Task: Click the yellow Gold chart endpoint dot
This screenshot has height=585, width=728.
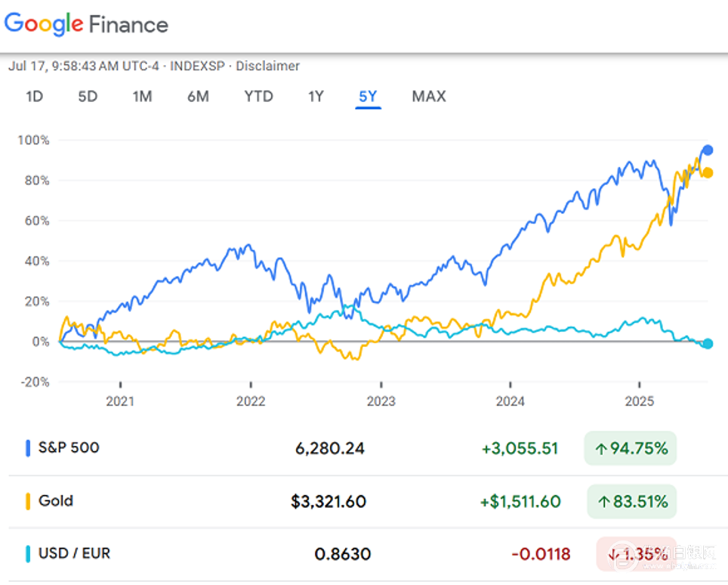Action: 708,172
